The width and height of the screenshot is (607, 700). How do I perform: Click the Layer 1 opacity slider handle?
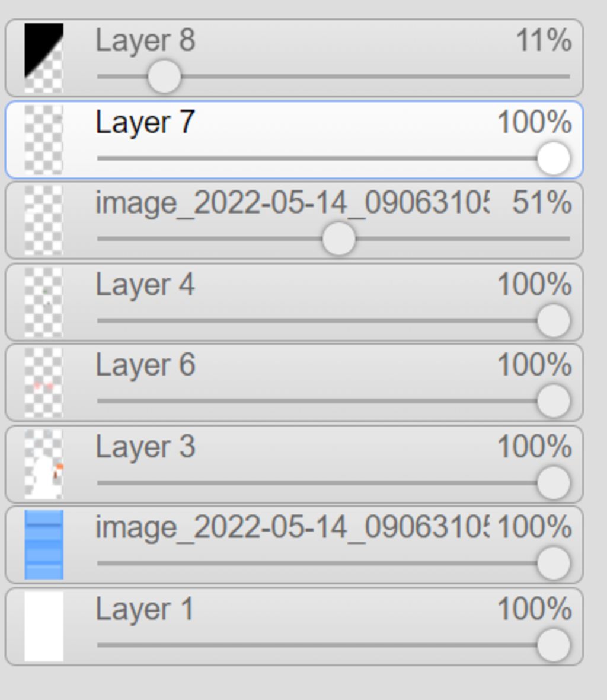coord(554,645)
